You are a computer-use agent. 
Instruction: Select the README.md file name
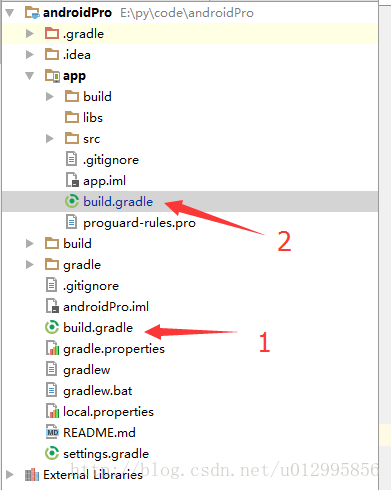pos(99,433)
